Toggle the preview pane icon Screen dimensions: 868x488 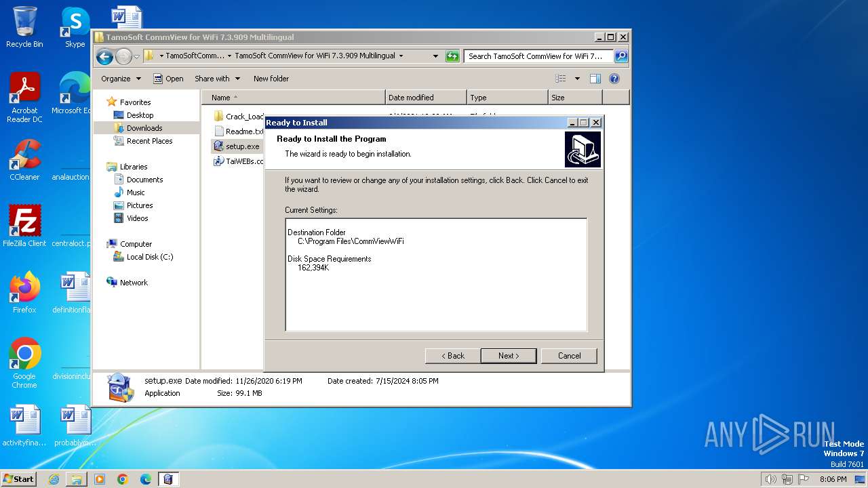[595, 79]
